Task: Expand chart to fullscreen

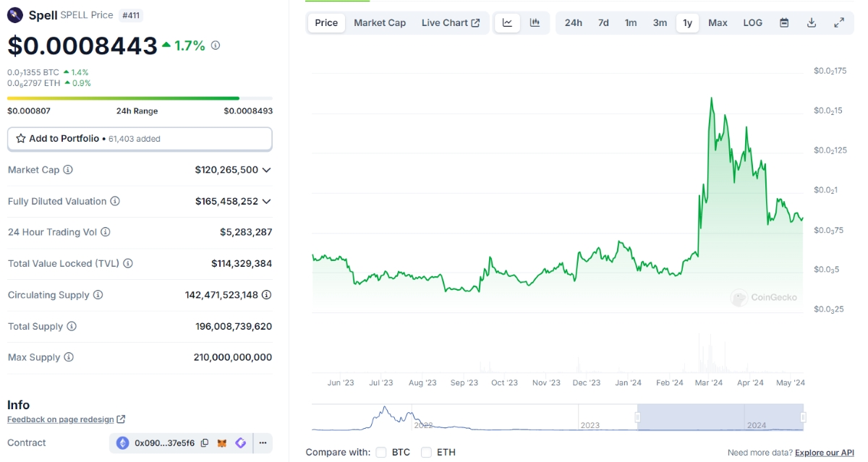Action: [839, 22]
